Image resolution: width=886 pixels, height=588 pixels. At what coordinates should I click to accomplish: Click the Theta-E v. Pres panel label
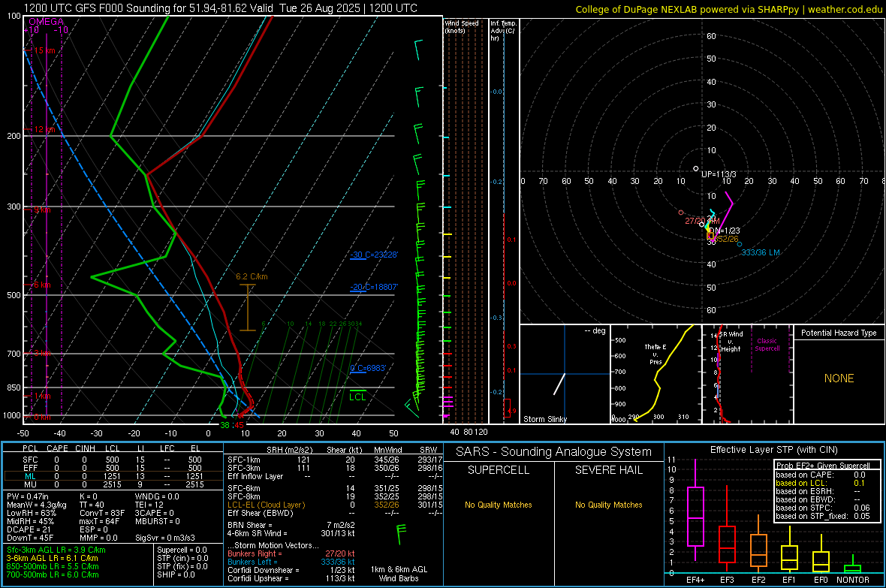point(655,354)
